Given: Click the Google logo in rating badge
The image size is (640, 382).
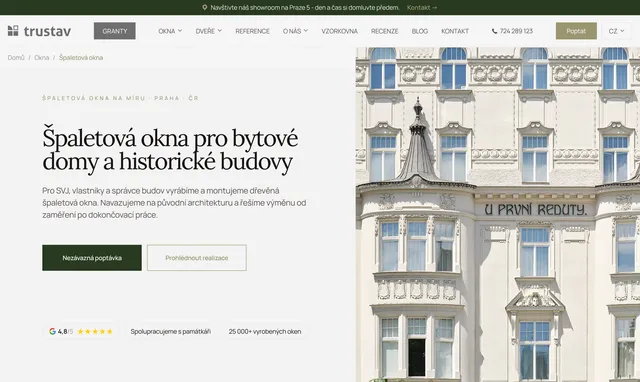Looking at the screenshot, I should (x=52, y=331).
